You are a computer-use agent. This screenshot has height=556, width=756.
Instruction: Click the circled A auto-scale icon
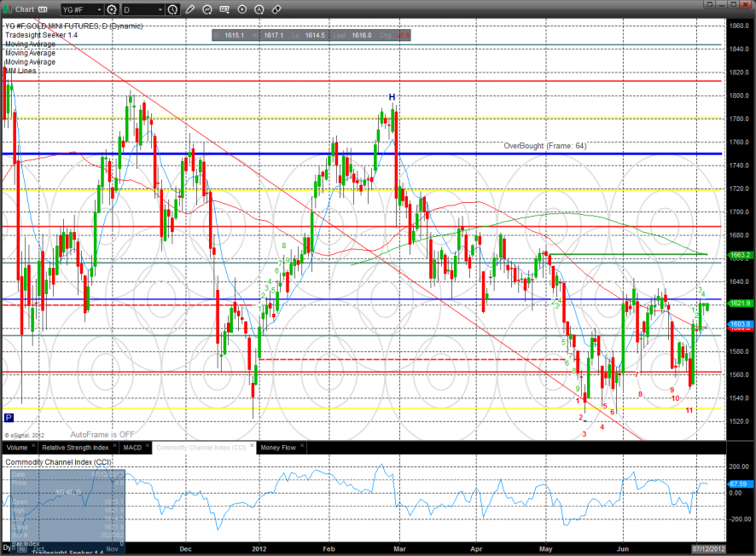(x=259, y=9)
